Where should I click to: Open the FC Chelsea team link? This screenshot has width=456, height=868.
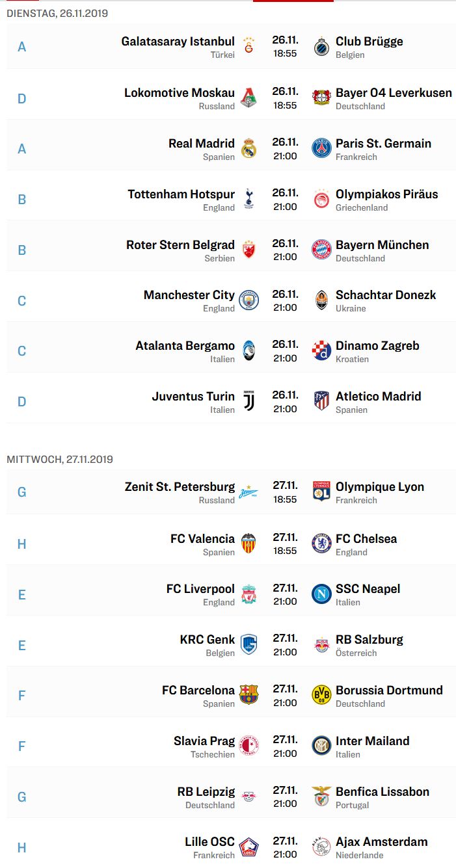coord(366,538)
